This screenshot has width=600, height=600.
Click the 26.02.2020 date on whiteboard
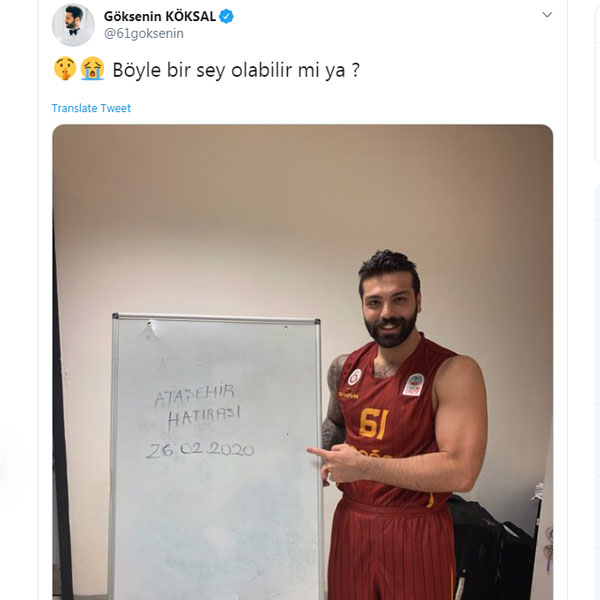(200, 450)
